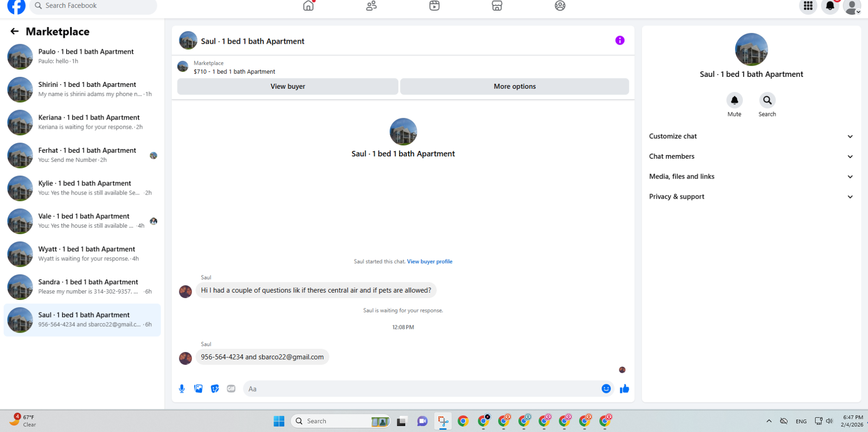This screenshot has height=432, width=868.
Task: Click the View buyer button
Action: (288, 86)
